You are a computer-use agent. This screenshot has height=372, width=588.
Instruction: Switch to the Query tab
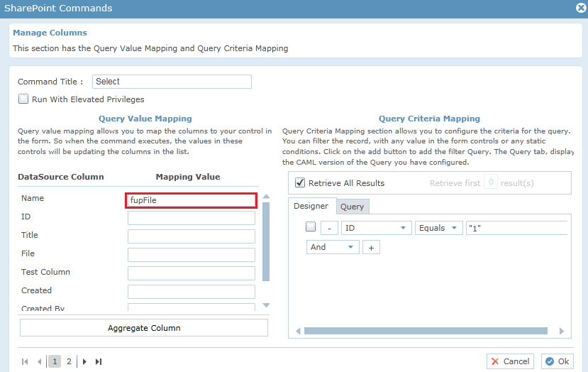352,207
